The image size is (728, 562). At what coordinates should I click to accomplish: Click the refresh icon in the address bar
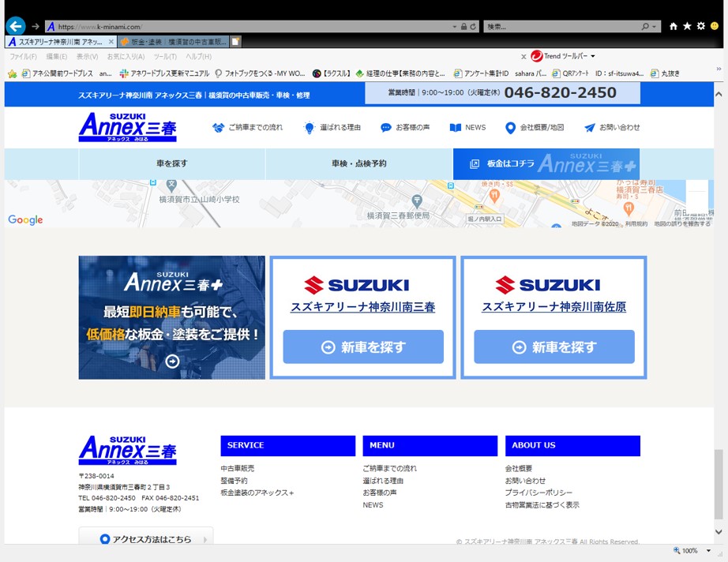pyautogui.click(x=473, y=27)
